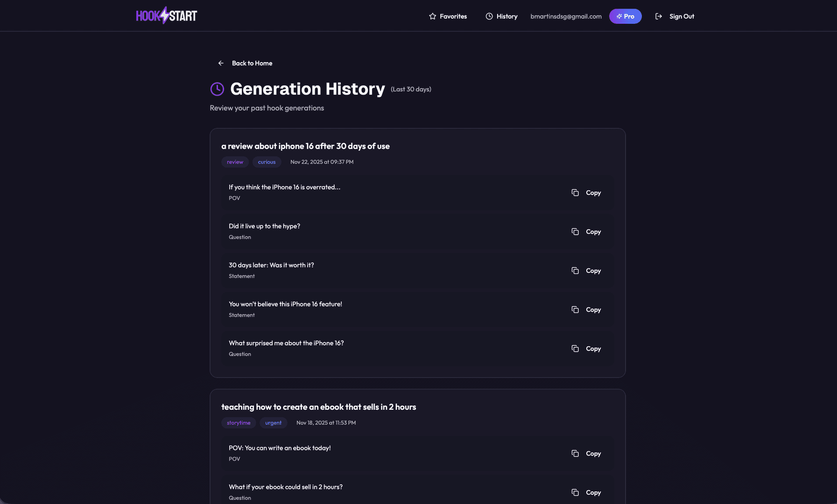Click the "urgent" tag chip
The image size is (837, 504).
click(x=273, y=423)
